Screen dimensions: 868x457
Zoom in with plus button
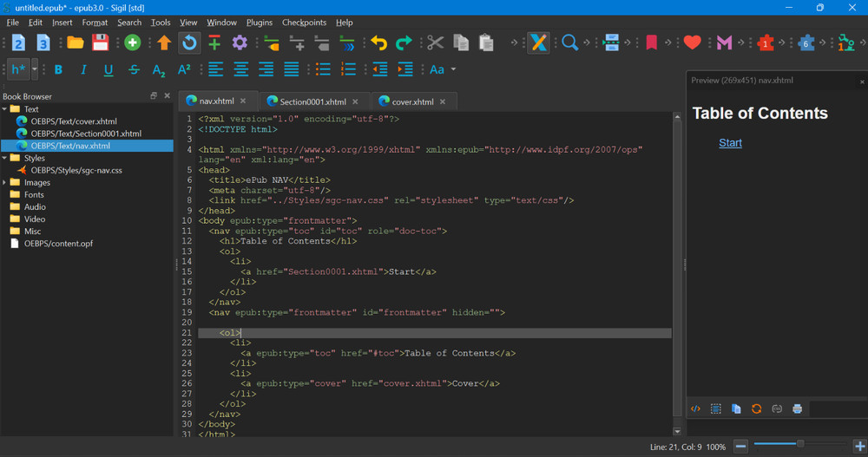click(859, 446)
